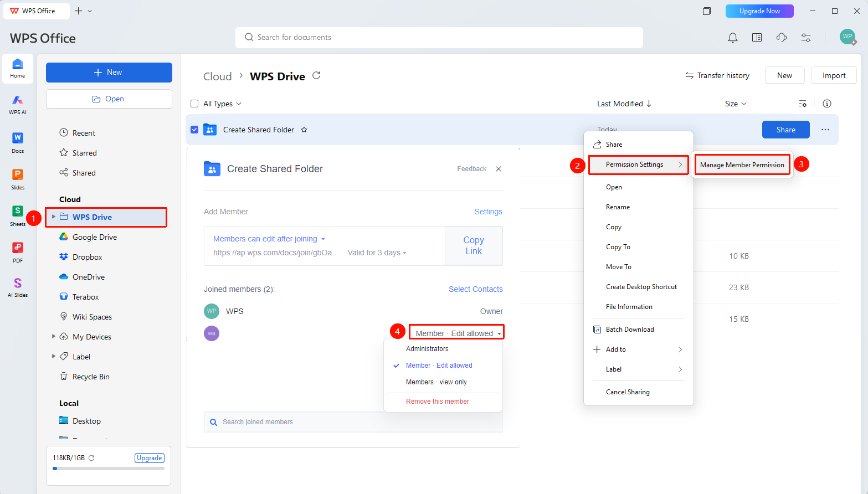
Task: Toggle the select-all files checkbox
Action: (x=194, y=104)
